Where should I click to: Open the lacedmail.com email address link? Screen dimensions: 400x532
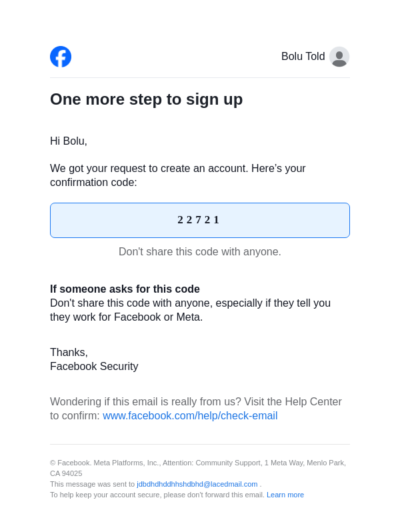pos(197,484)
